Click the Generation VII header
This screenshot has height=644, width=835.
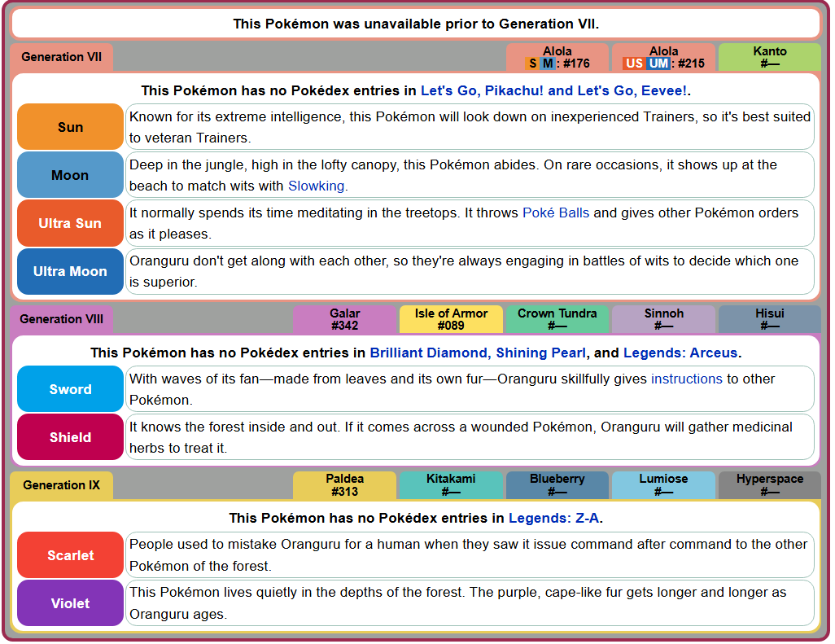pos(61,57)
